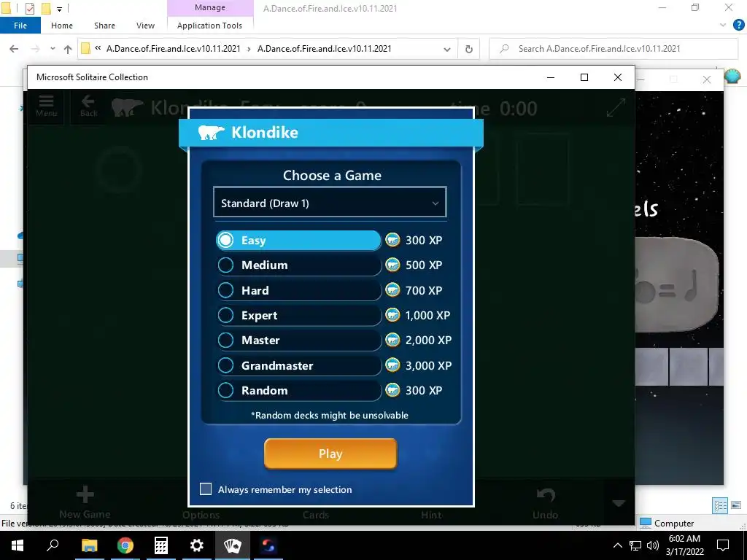Click the XP coin icon beside 300 XP Easy

pos(392,240)
